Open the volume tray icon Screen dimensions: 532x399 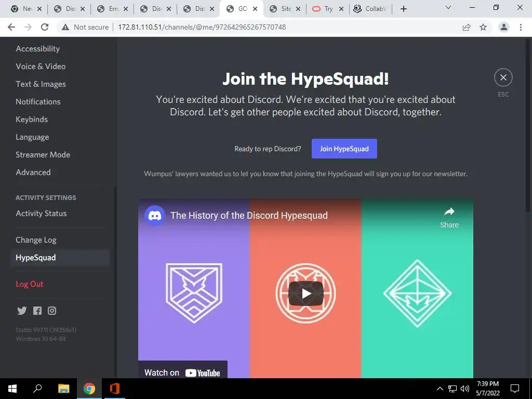point(465,389)
